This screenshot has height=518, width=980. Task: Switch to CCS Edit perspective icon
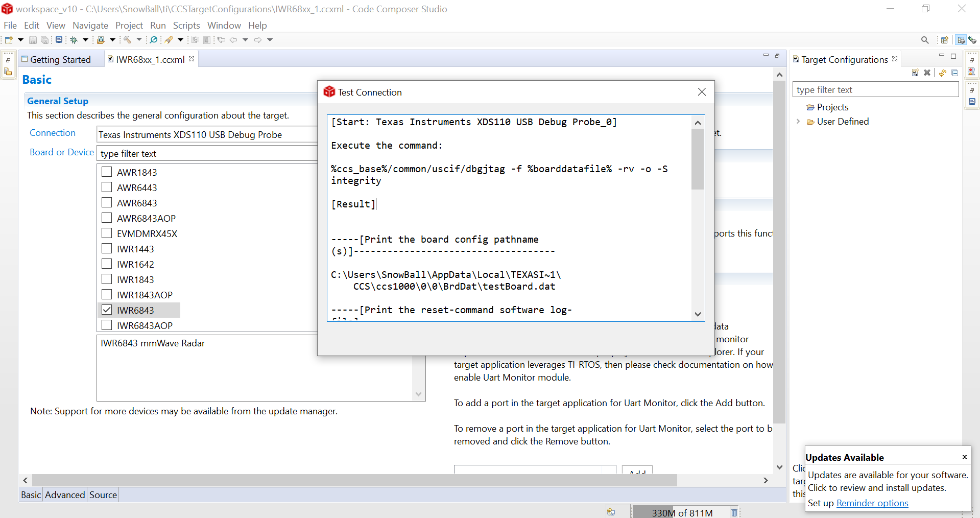coord(961,40)
